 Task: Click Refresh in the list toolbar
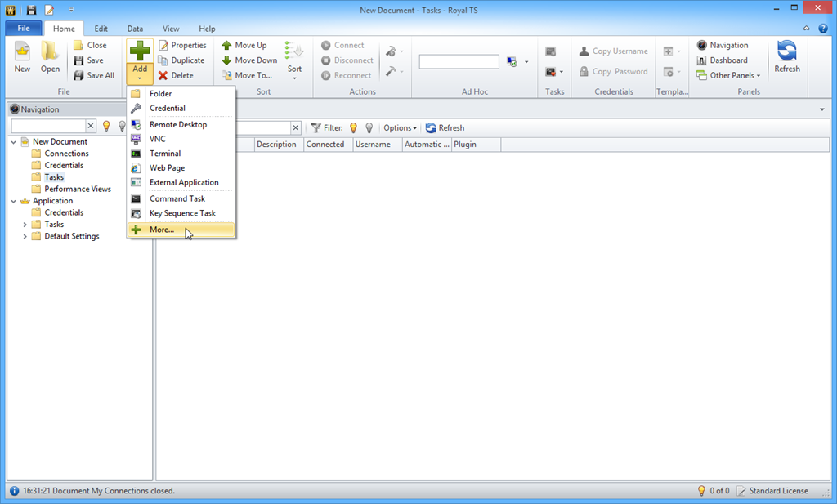point(445,128)
